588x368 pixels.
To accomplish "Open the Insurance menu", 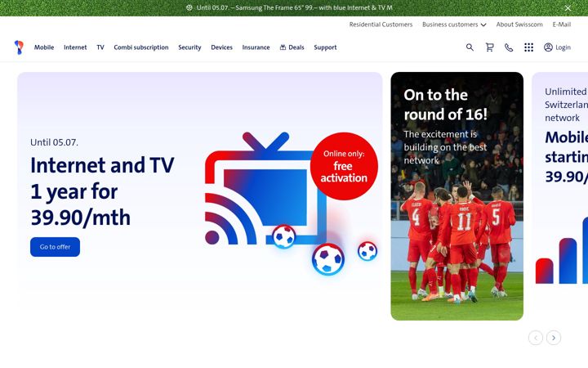I will coord(256,47).
